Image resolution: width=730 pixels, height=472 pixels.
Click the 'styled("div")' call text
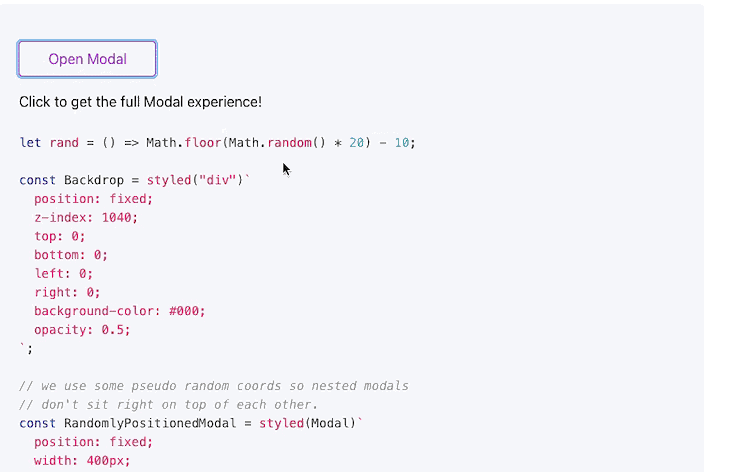(x=195, y=180)
